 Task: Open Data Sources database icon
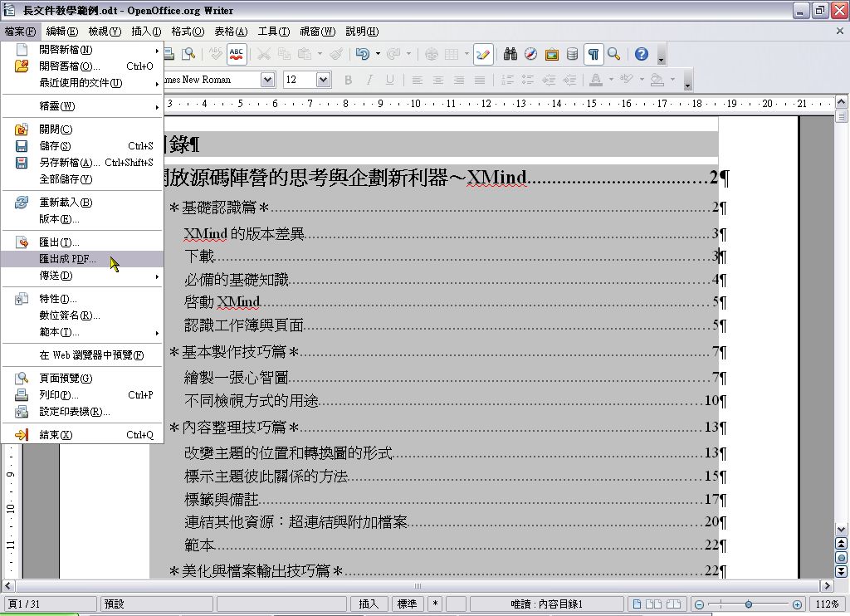(572, 54)
